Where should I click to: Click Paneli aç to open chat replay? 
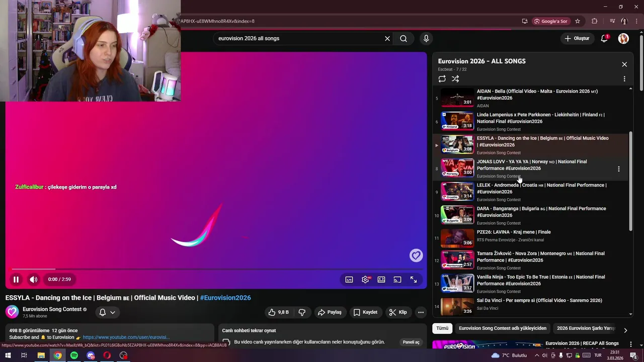[x=411, y=342]
